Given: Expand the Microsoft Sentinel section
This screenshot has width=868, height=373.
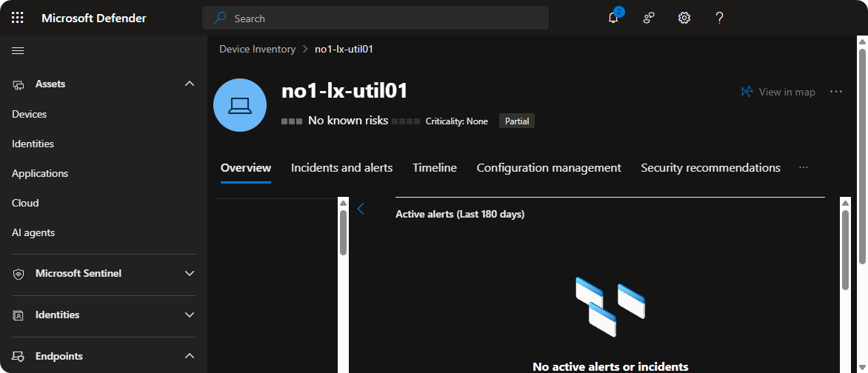Looking at the screenshot, I should [x=189, y=274].
